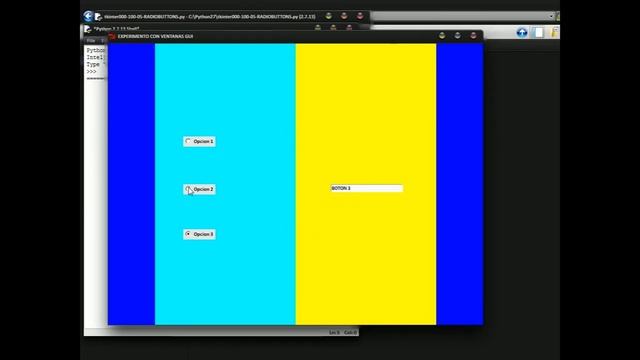The height and width of the screenshot is (360, 640).
Task: Select the Opcion 1 radio button
Action: [x=199, y=141]
